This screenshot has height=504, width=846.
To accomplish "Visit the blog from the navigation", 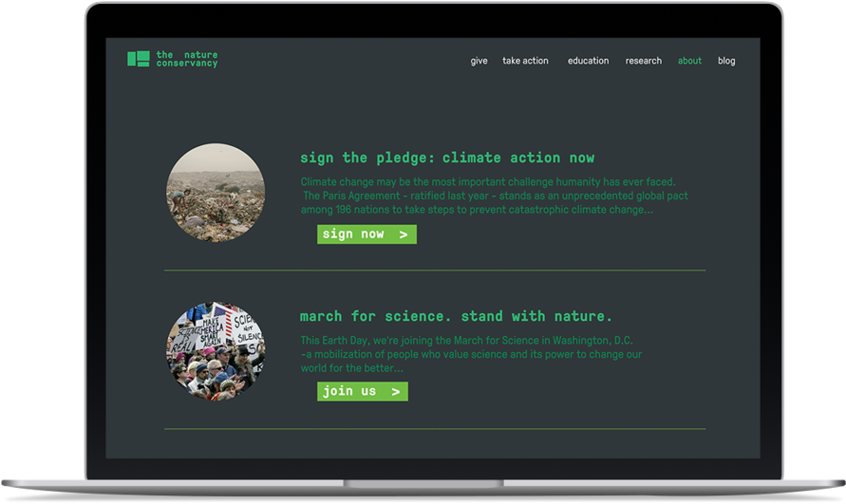I will tap(726, 61).
